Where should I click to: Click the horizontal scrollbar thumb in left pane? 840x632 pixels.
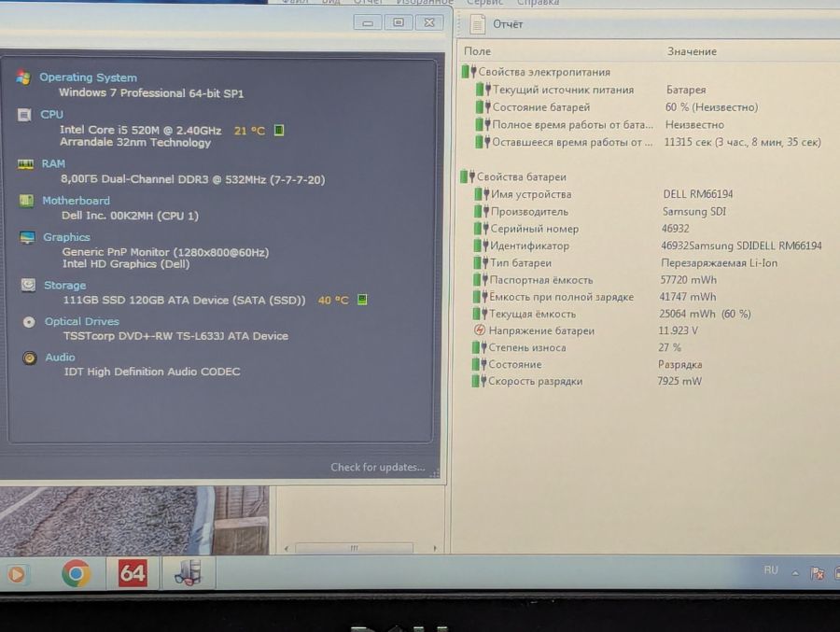pyautogui.click(x=354, y=548)
